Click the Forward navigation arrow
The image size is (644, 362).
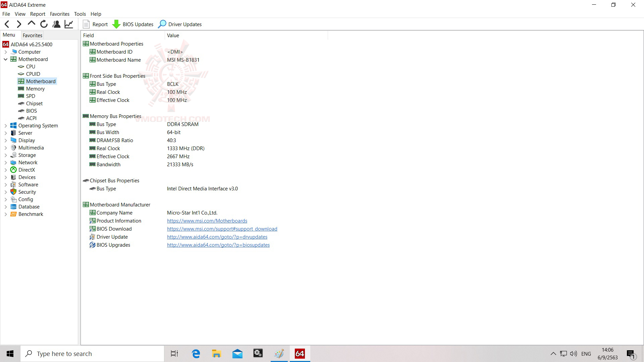coord(19,24)
